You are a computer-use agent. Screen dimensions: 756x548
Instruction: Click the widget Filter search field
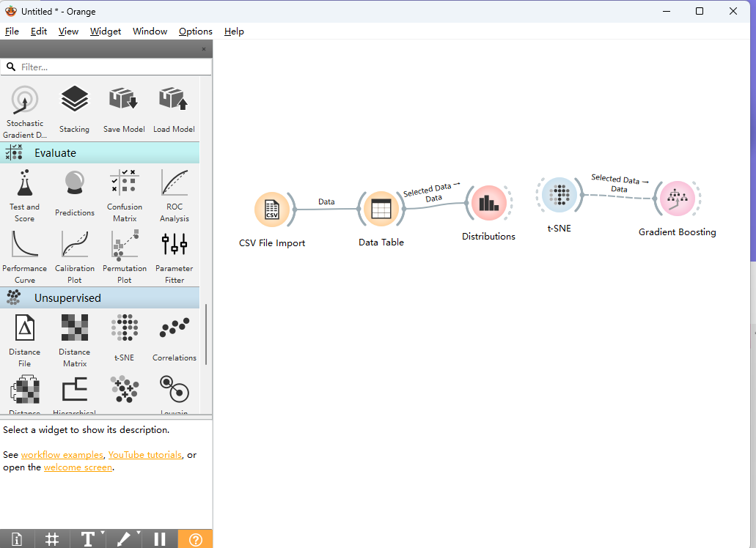coord(106,67)
